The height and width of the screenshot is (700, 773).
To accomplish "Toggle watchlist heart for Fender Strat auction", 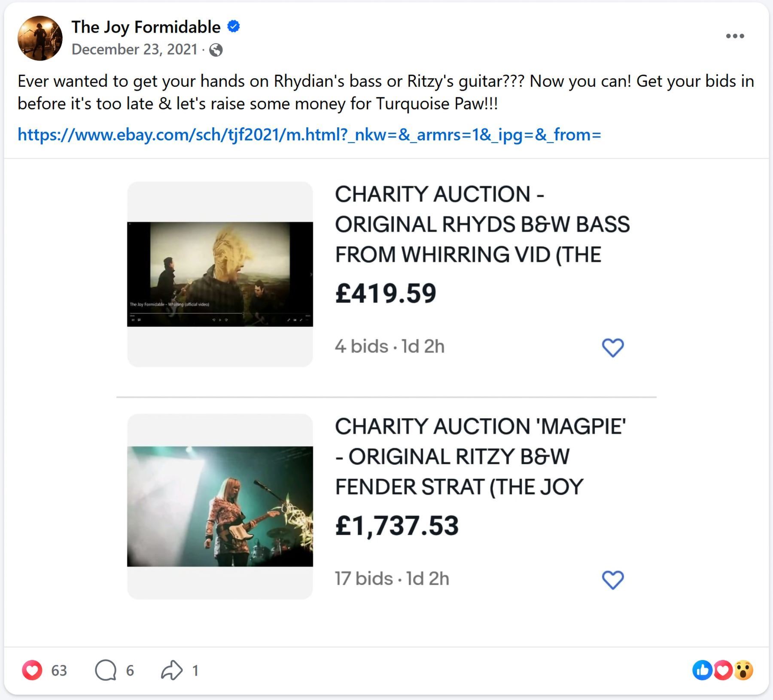I will click(613, 580).
